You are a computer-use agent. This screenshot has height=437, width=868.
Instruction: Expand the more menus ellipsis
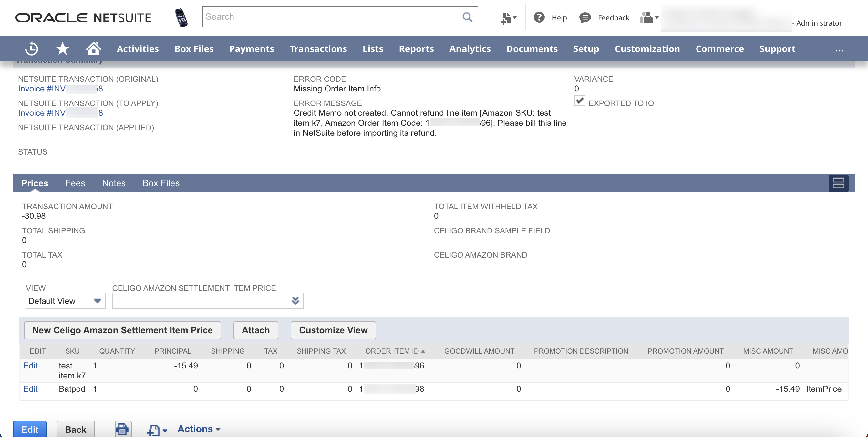pyautogui.click(x=839, y=49)
